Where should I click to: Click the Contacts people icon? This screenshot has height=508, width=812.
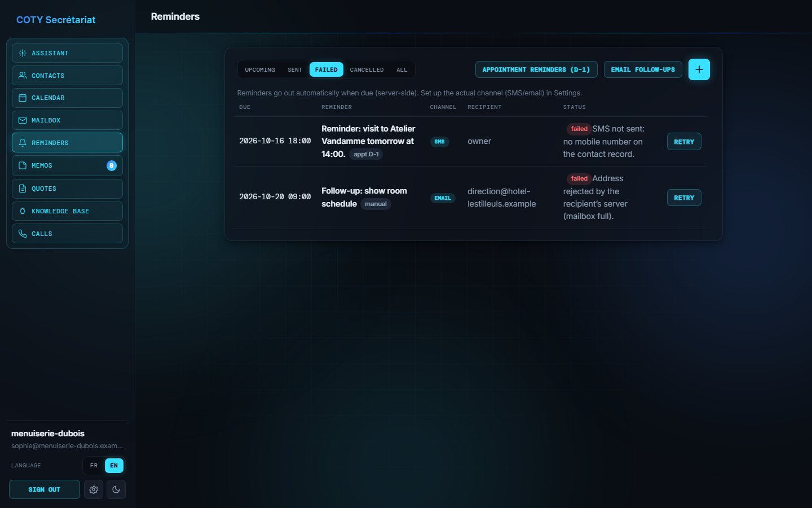coord(23,76)
